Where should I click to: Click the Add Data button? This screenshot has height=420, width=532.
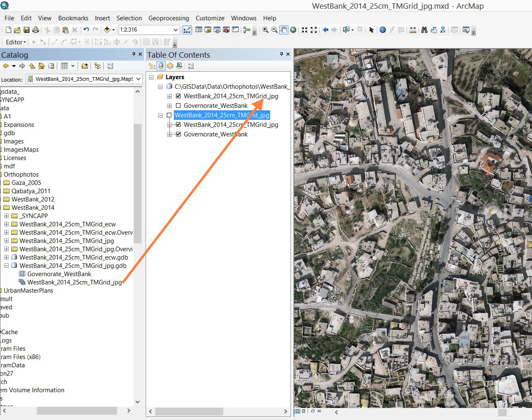click(107, 30)
